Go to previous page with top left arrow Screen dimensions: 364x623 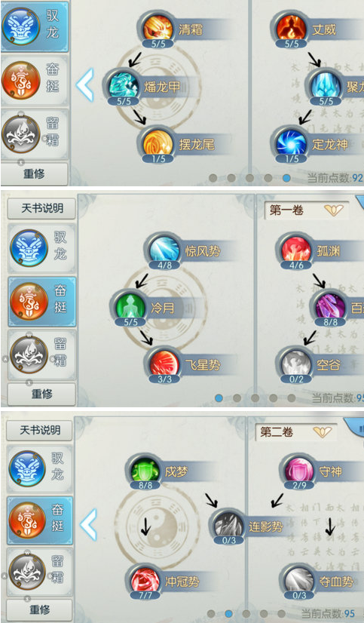85,84
